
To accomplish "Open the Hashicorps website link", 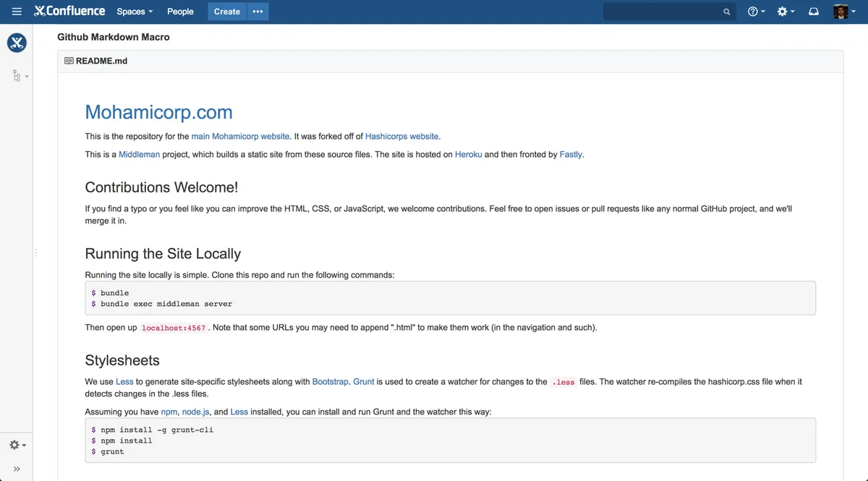I will coord(401,136).
